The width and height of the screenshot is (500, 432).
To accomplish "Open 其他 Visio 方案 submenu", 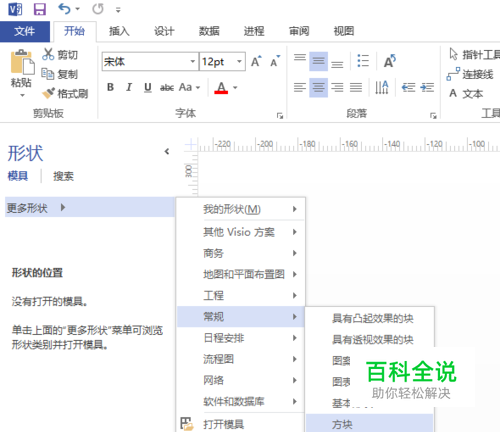I will tap(241, 232).
